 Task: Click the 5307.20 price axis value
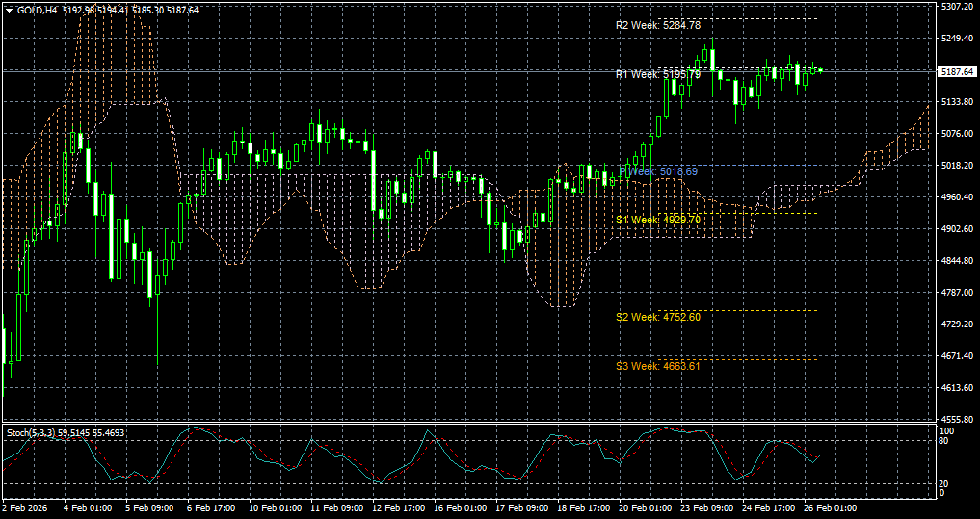click(957, 6)
